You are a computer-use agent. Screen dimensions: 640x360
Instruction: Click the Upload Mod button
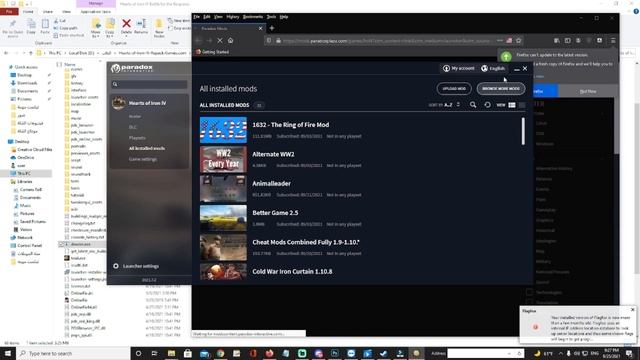coord(454,89)
